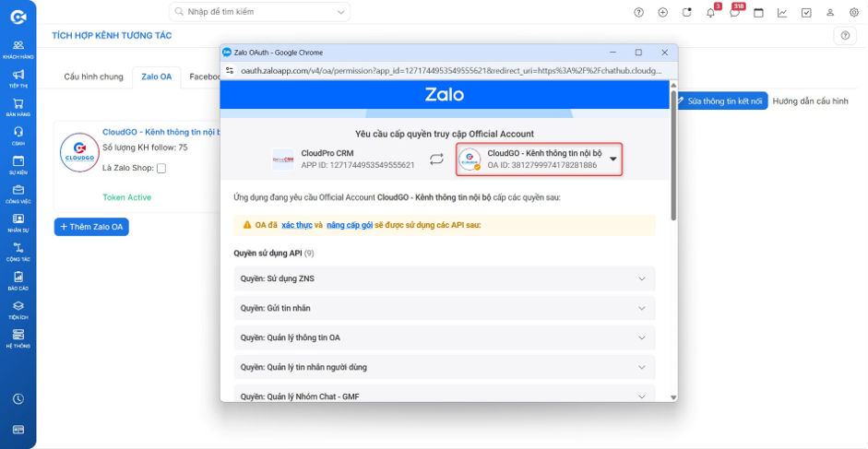Image resolution: width=868 pixels, height=449 pixels.
Task: Open the user profile icon
Action: coord(830,13)
